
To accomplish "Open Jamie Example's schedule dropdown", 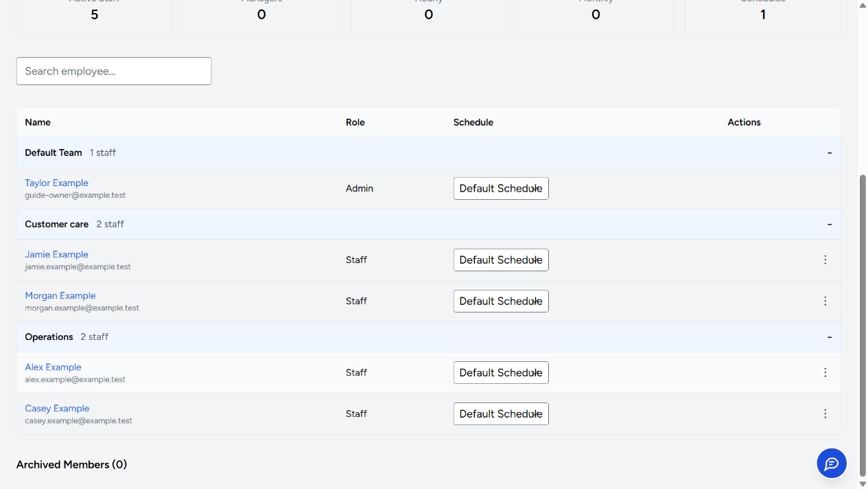I will [501, 260].
